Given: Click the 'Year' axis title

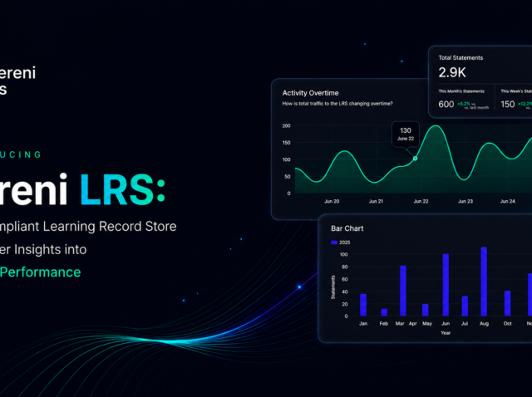Looking at the screenshot, I should click(446, 333).
